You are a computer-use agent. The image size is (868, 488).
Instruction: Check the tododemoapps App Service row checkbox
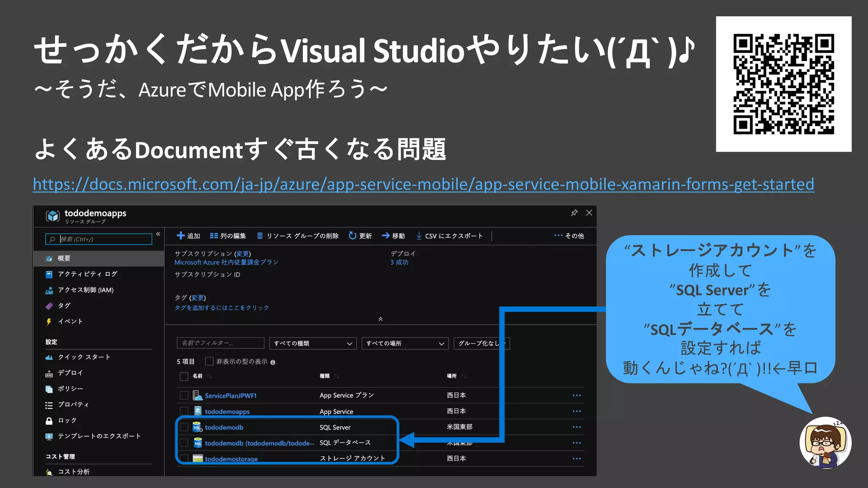pyautogui.click(x=184, y=411)
